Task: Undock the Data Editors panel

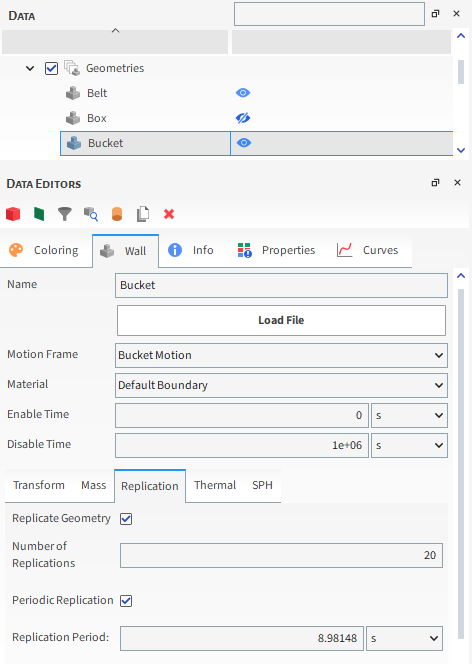Action: coord(435,183)
